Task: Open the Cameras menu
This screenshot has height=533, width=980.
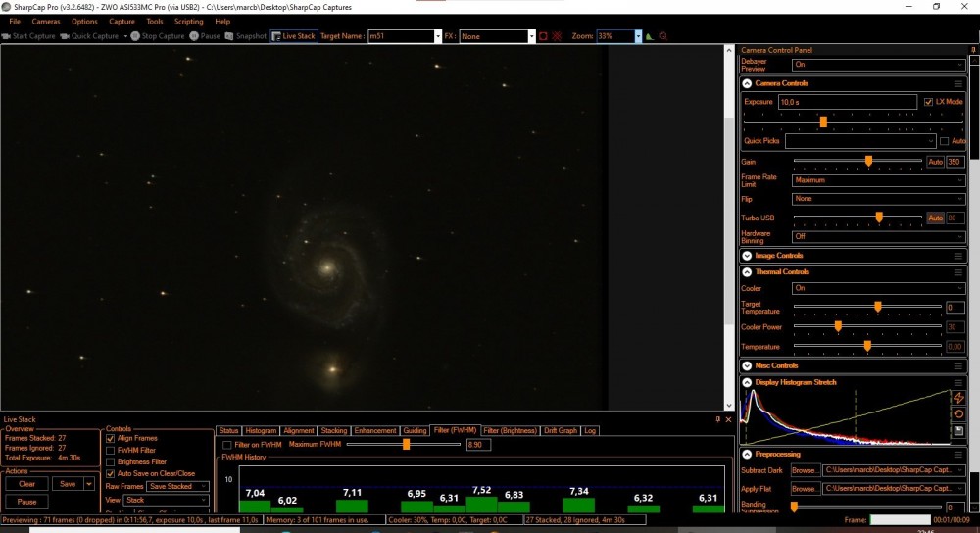Action: pyautogui.click(x=46, y=22)
